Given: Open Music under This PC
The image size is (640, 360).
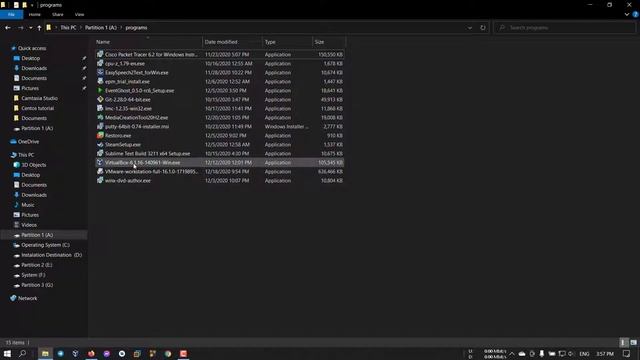Looking at the screenshot, I should (28, 205).
